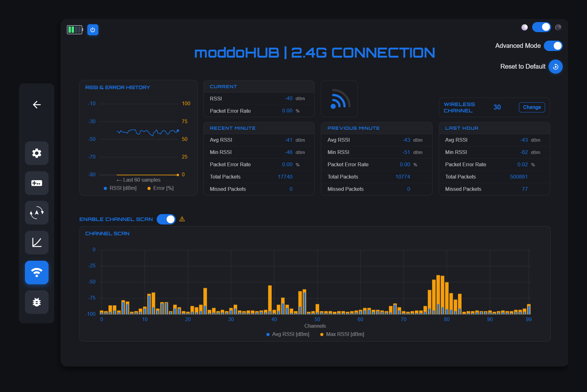Hide the RSSI [dBm] series in history legend

[x=120, y=188]
